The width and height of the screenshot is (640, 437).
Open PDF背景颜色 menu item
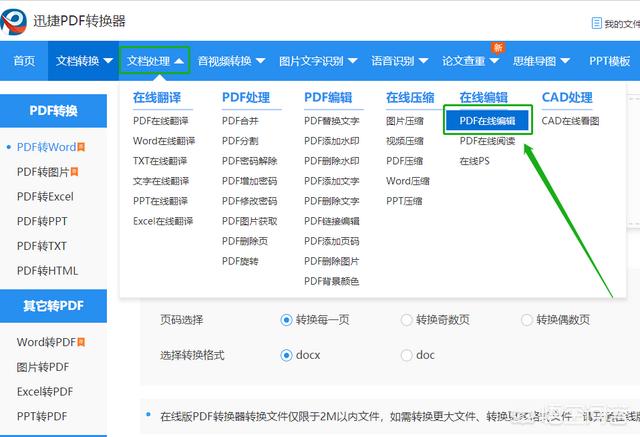tap(331, 281)
